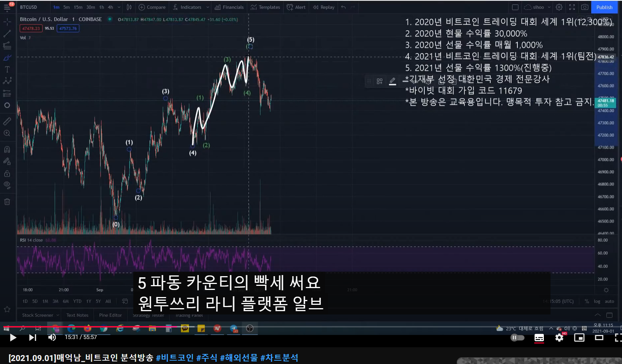Viewport: 622px width, 364px height.
Task: Play the YouTube video
Action: 13,338
